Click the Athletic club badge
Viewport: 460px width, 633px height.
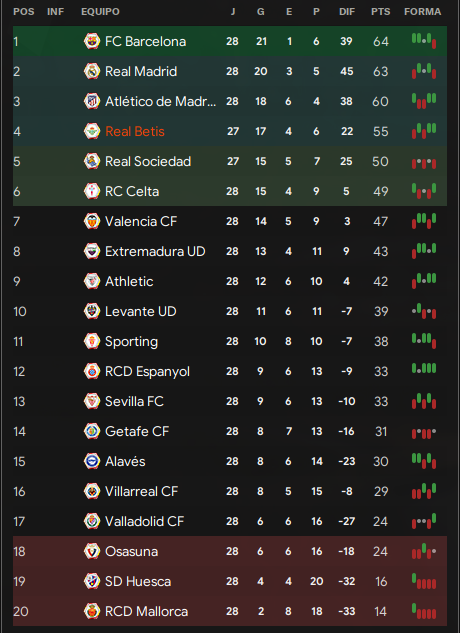click(92, 281)
